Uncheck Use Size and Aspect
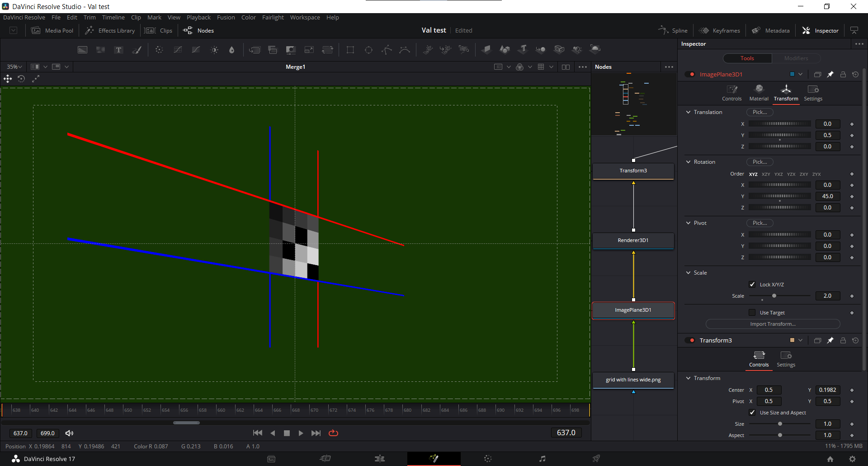868x466 pixels. click(752, 413)
